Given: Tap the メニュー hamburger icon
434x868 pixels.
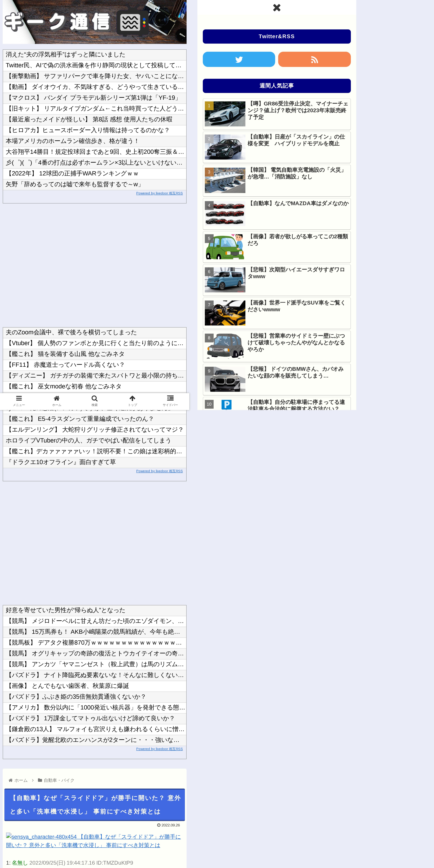Looking at the screenshot, I should click(x=19, y=401).
